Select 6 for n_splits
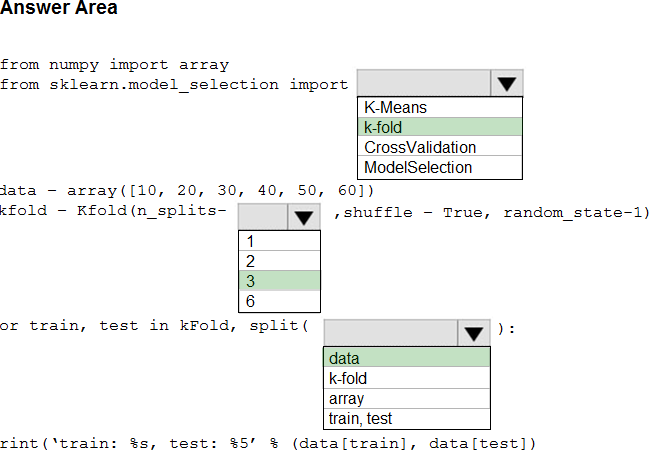Viewport: 649px width, 451px height. (x=279, y=301)
